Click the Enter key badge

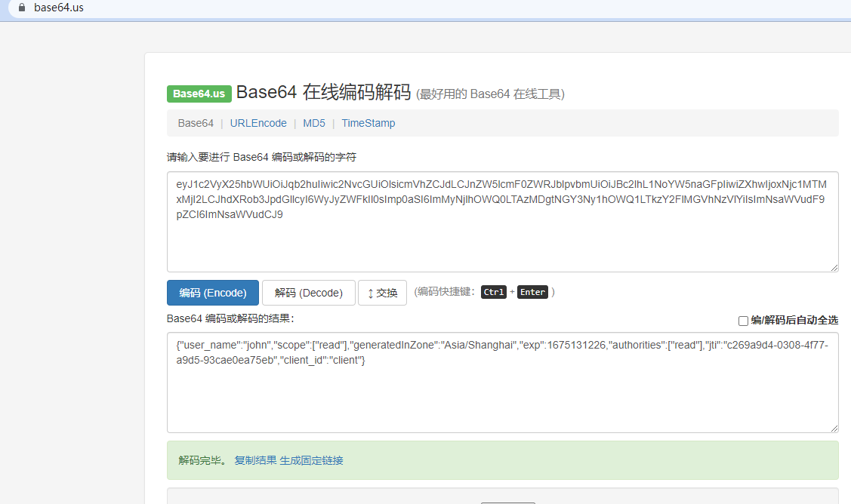[532, 292]
